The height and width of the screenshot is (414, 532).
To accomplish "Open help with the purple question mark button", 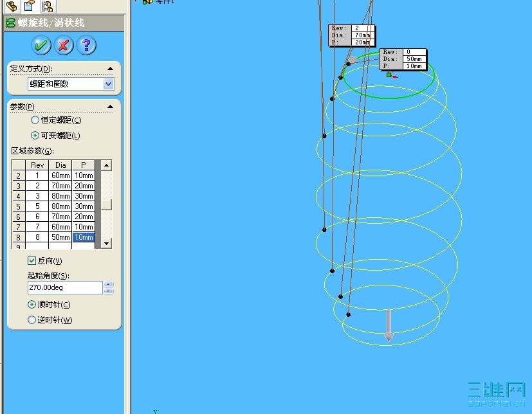I will tap(86, 45).
